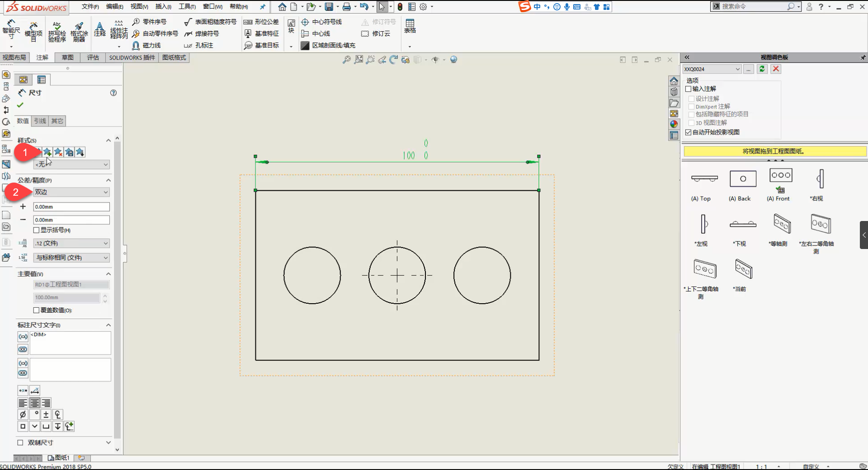
Task: Click browse (...) button in View Palette
Action: coord(748,69)
